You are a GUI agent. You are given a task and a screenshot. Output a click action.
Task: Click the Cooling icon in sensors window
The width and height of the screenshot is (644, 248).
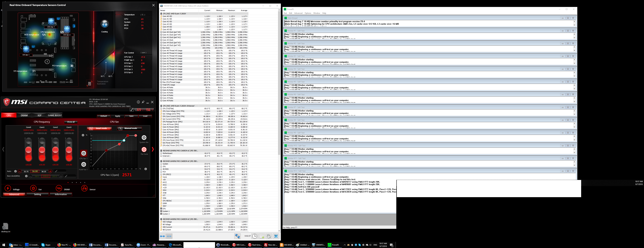104,24
